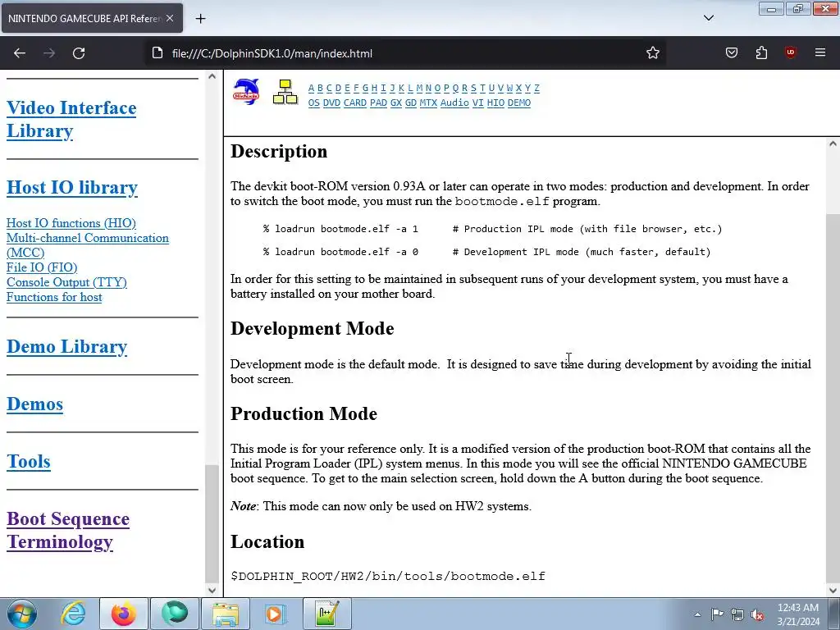Bookmark this page with the star
This screenshot has height=630, width=840.
coord(652,53)
